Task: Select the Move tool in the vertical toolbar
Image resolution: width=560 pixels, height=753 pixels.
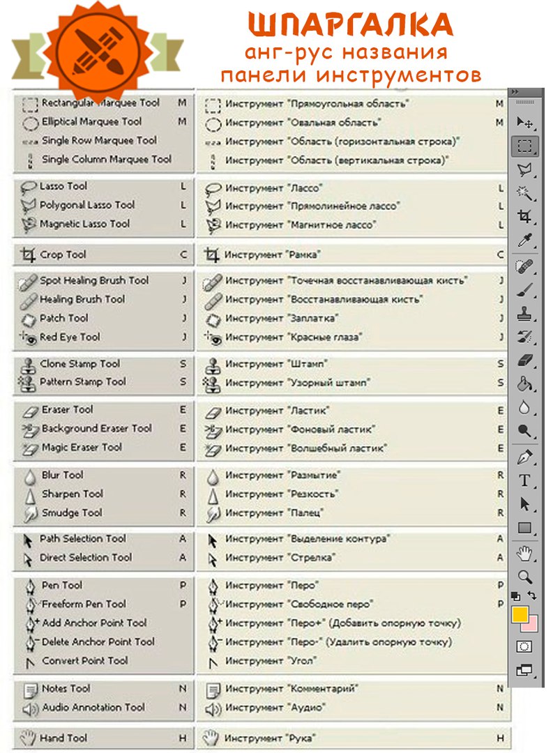Action: pos(525,123)
